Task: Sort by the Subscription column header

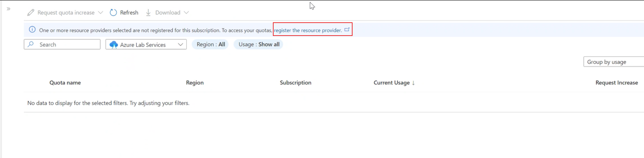Action: coord(295,83)
